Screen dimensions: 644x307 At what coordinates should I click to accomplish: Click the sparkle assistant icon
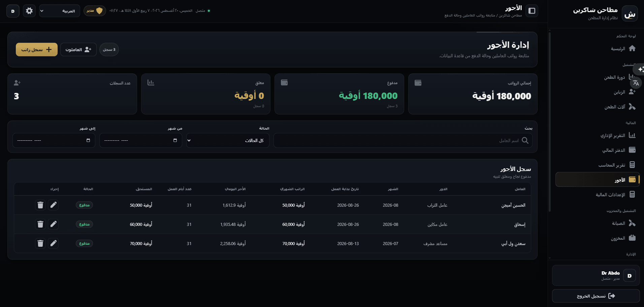[x=640, y=69]
